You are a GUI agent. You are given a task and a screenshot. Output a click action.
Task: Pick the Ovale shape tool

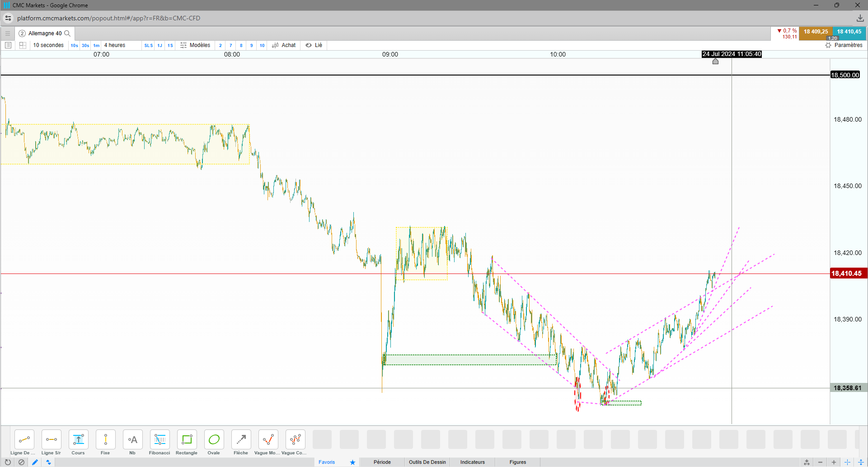[x=214, y=440]
